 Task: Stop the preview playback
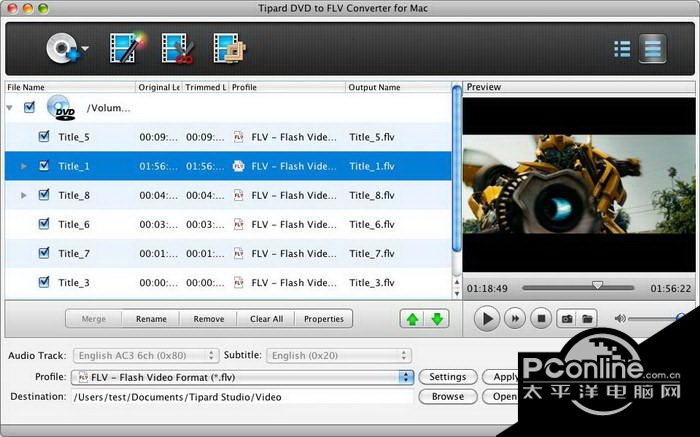(541, 319)
